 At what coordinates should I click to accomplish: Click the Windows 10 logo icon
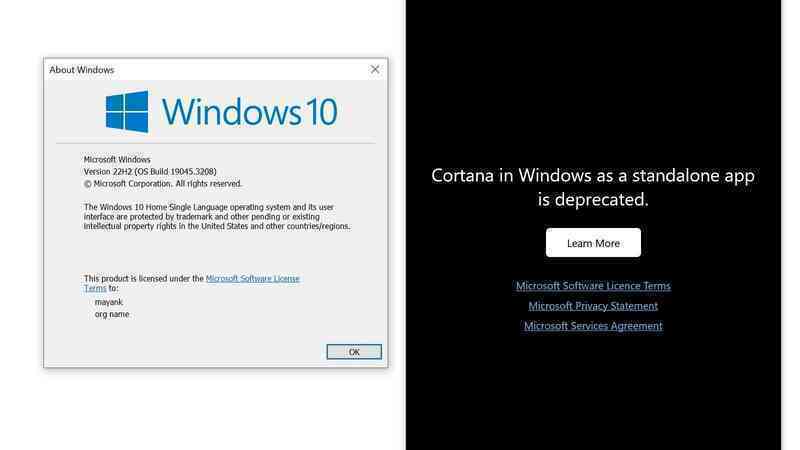pyautogui.click(x=127, y=112)
